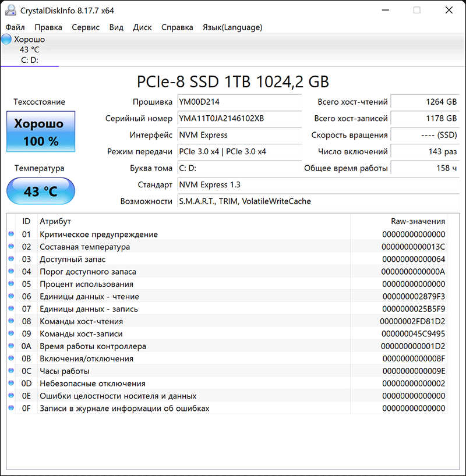Image resolution: width=466 pixels, height=476 pixels.
Task: Select attribute Критическое предупреждение
Action: [98, 235]
